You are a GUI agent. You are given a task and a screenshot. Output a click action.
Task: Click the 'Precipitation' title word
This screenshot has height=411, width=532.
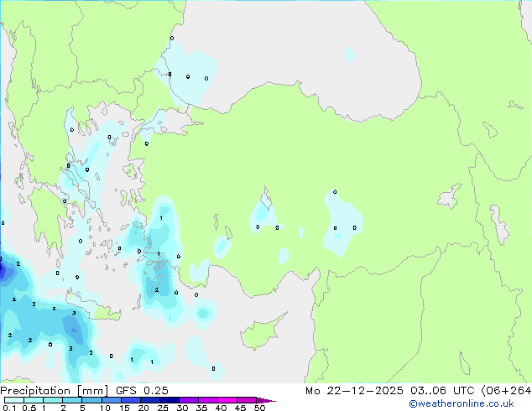(x=35, y=391)
